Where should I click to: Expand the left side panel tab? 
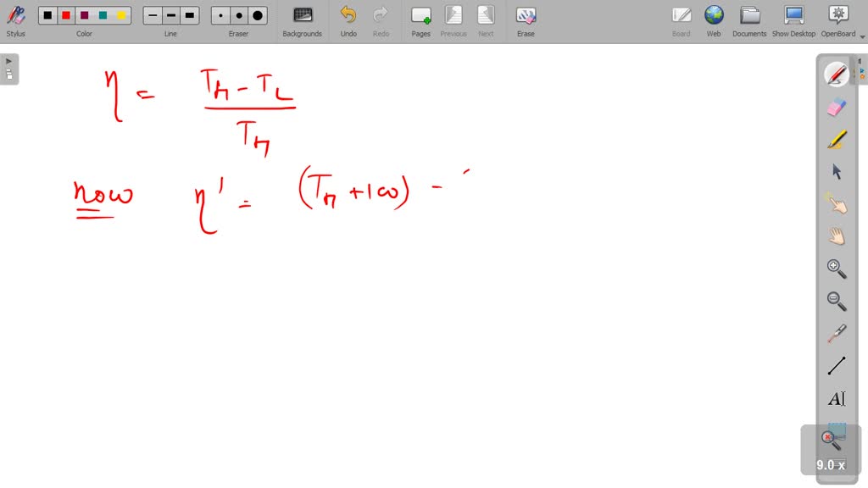coord(8,61)
